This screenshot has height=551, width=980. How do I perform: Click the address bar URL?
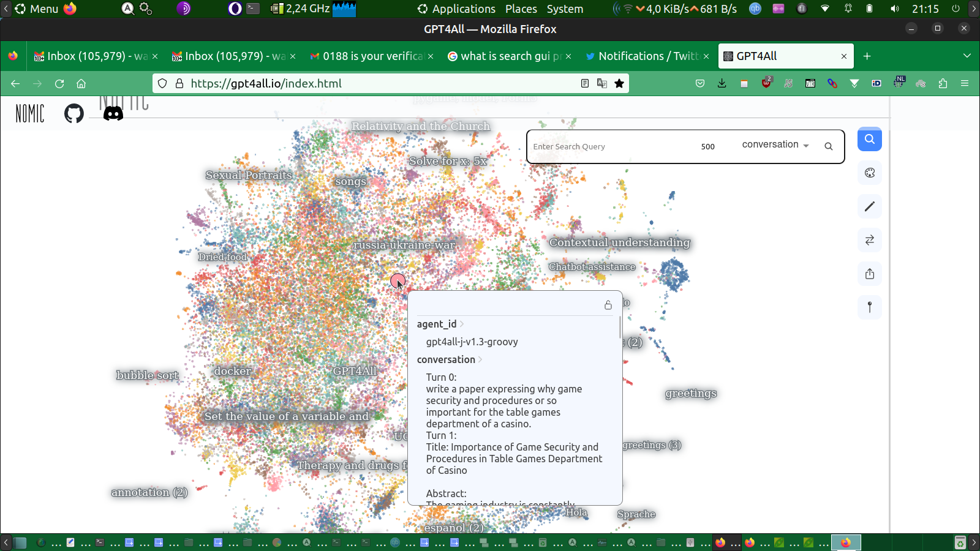266,83
